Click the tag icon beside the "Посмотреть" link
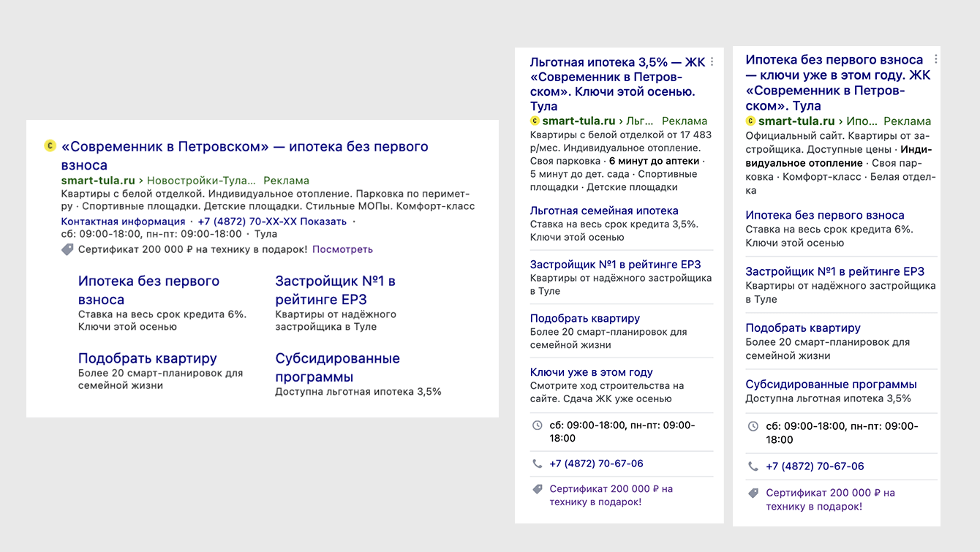This screenshot has width=980, height=552. point(67,250)
